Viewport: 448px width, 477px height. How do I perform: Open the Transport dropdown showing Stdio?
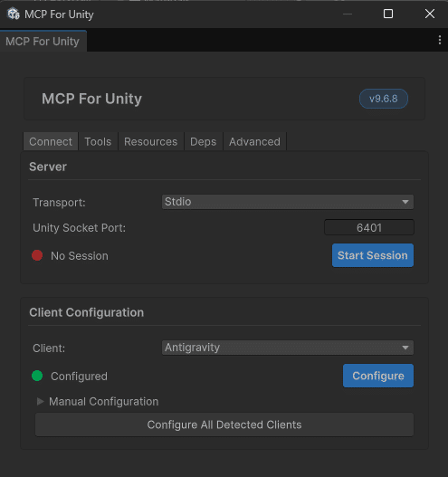coord(288,202)
